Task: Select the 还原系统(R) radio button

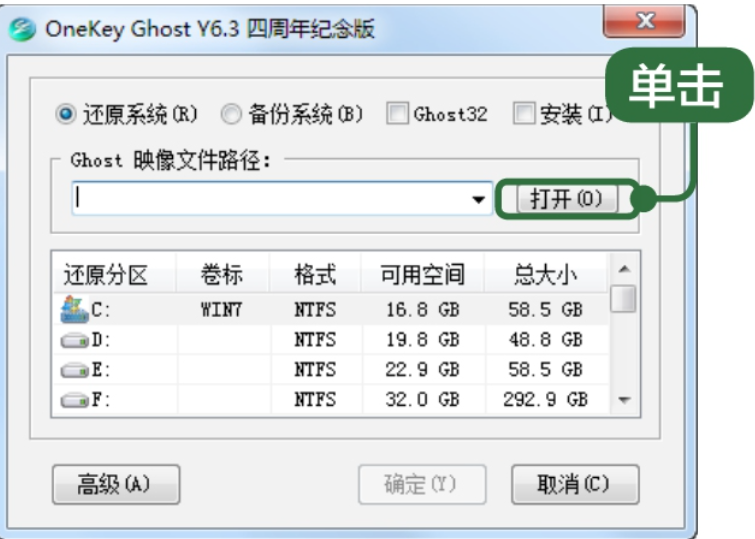Action: click(65, 115)
